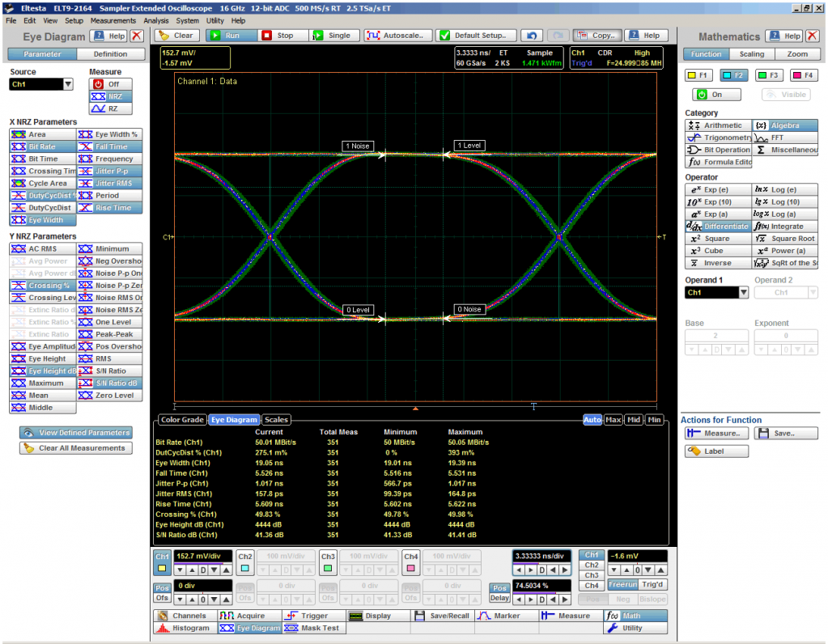Open the Measurements menu
The width and height of the screenshot is (828, 644).
click(x=113, y=20)
